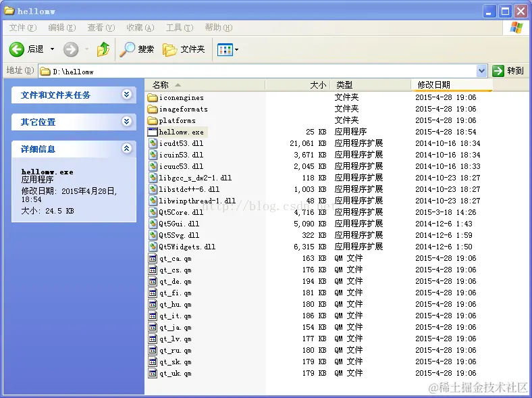
Task: Select the libstdc++-6.dll file icon
Action: pos(153,189)
